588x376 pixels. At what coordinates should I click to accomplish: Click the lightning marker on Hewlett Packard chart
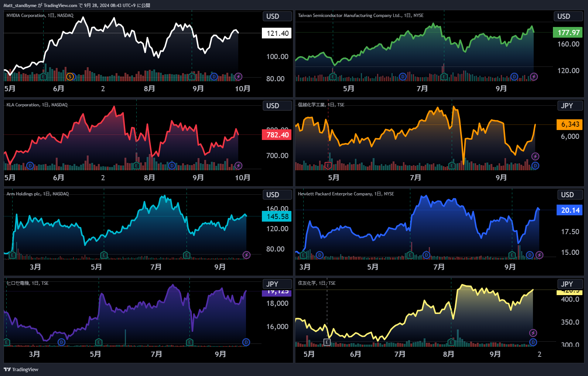pos(539,255)
